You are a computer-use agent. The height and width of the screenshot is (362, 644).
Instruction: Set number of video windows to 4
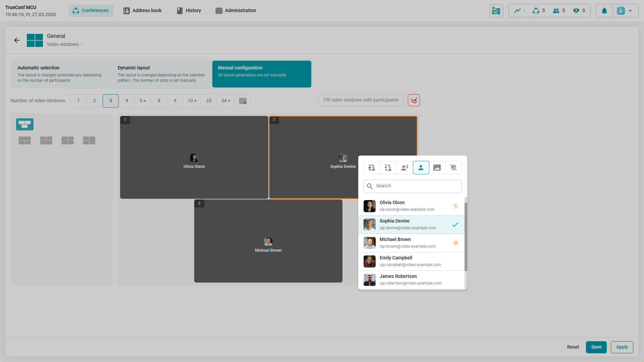pos(127,101)
